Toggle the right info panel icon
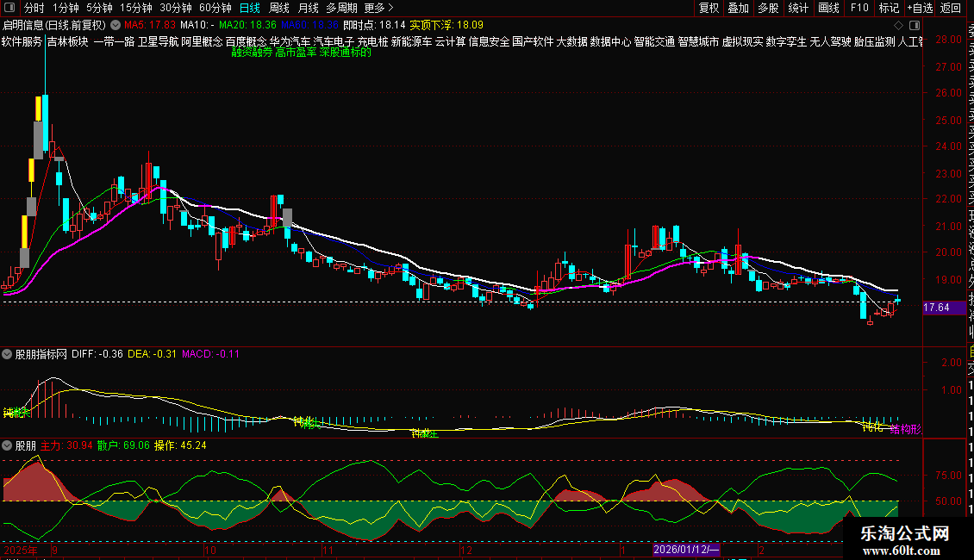 [x=915, y=26]
